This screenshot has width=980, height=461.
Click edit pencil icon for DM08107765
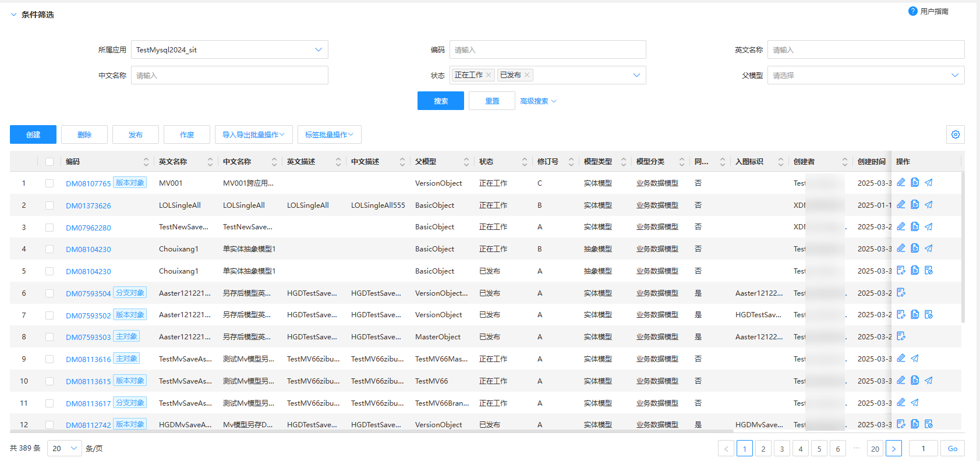click(901, 182)
